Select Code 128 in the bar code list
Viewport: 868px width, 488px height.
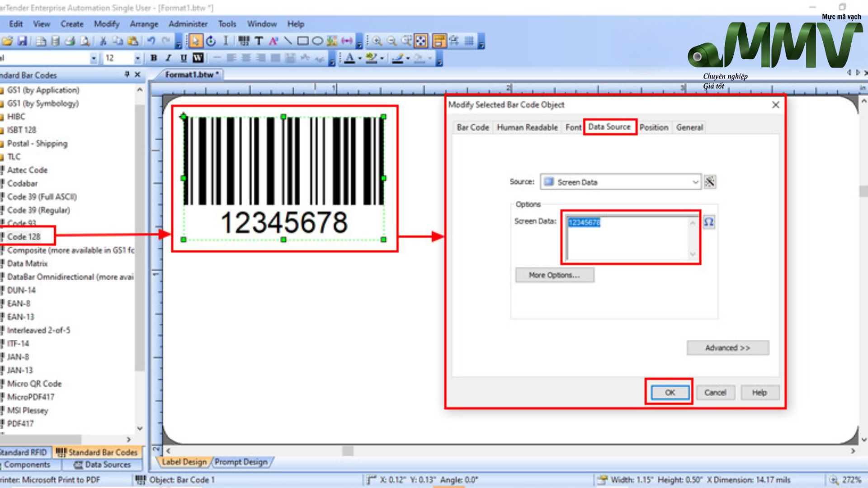pyautogui.click(x=24, y=236)
